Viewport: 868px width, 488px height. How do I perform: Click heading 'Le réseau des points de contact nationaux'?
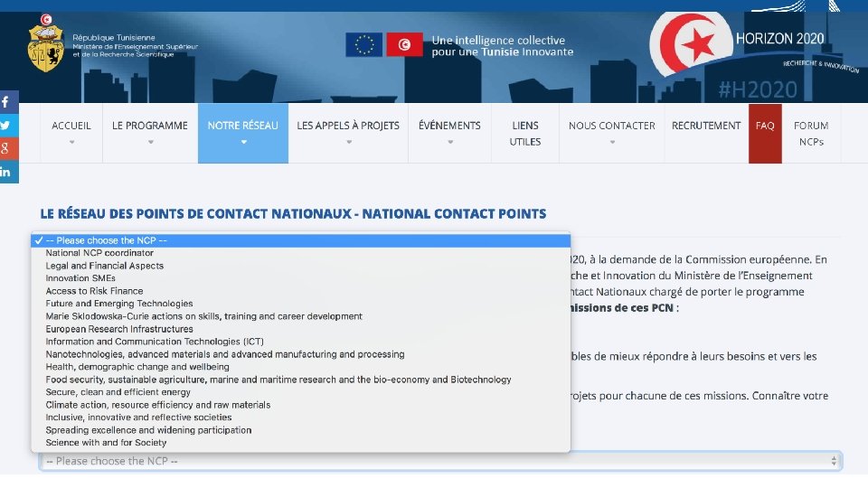(293, 213)
